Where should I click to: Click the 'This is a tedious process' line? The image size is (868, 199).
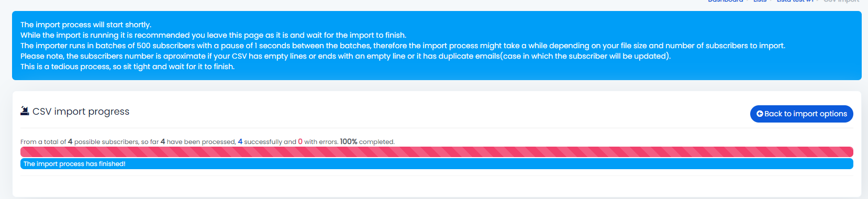[127, 67]
